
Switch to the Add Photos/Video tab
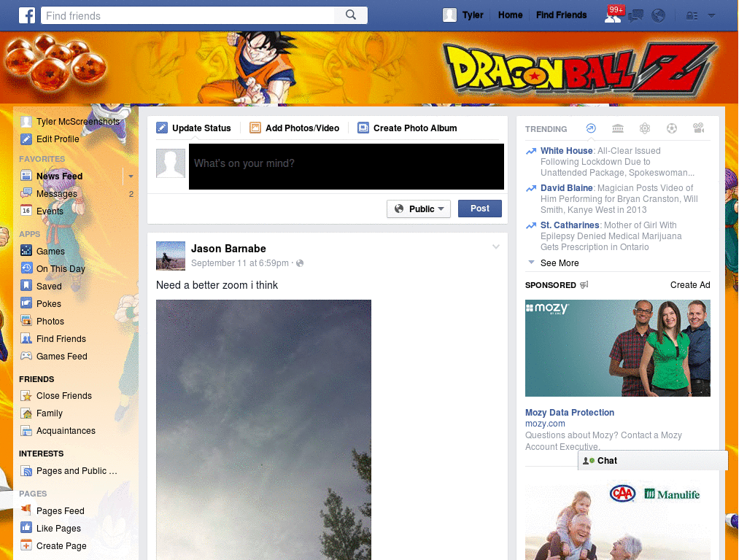click(295, 128)
